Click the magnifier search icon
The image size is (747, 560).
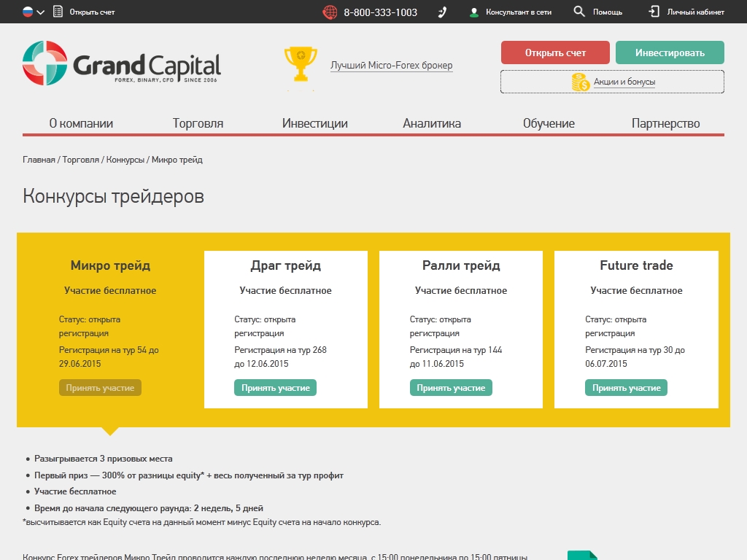tap(579, 12)
